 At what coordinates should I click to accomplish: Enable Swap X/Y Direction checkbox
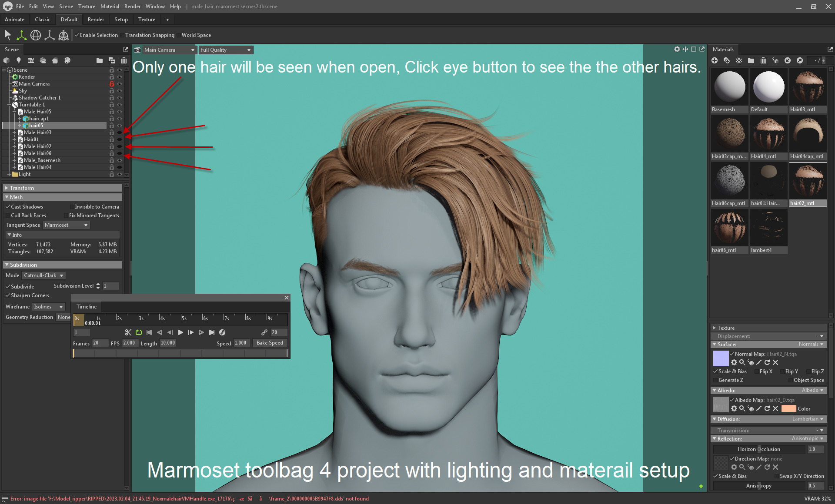[777, 476]
